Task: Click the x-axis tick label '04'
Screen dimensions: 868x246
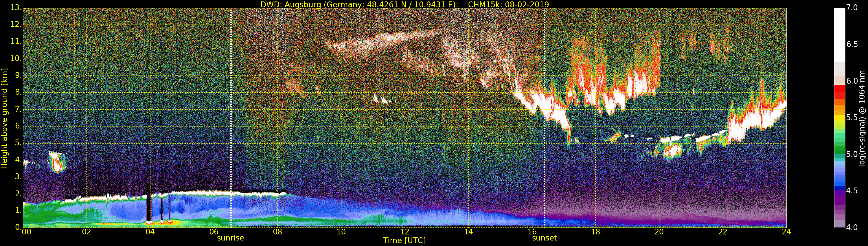Action: point(150,232)
